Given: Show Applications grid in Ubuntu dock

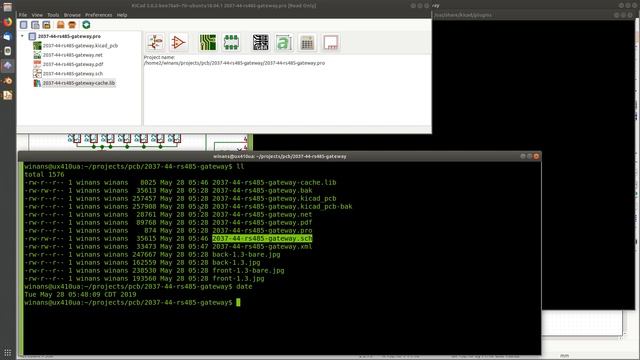Looking at the screenshot, I should [x=7, y=352].
